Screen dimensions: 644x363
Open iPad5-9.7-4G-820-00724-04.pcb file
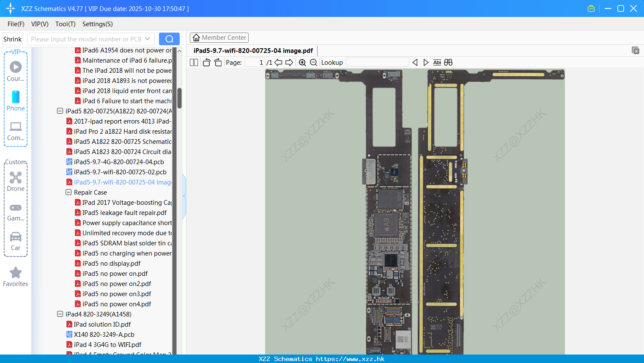coord(119,162)
